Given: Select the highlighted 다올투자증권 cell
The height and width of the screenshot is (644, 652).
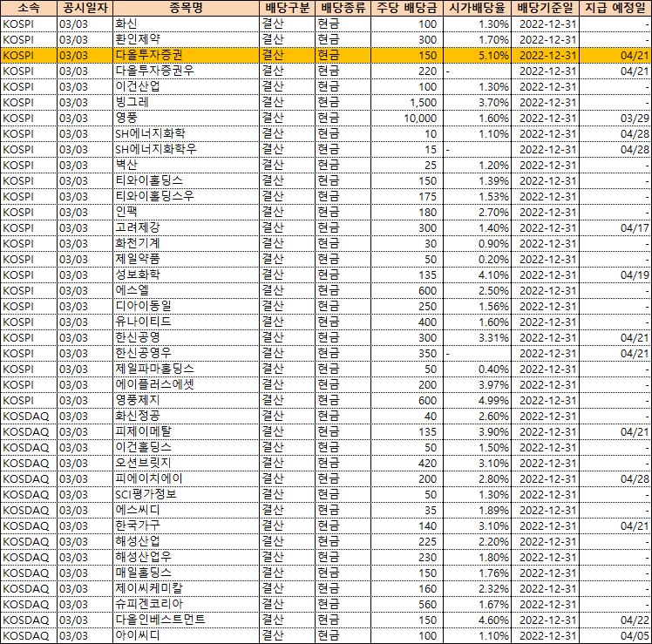Looking at the screenshot, I should (x=186, y=55).
